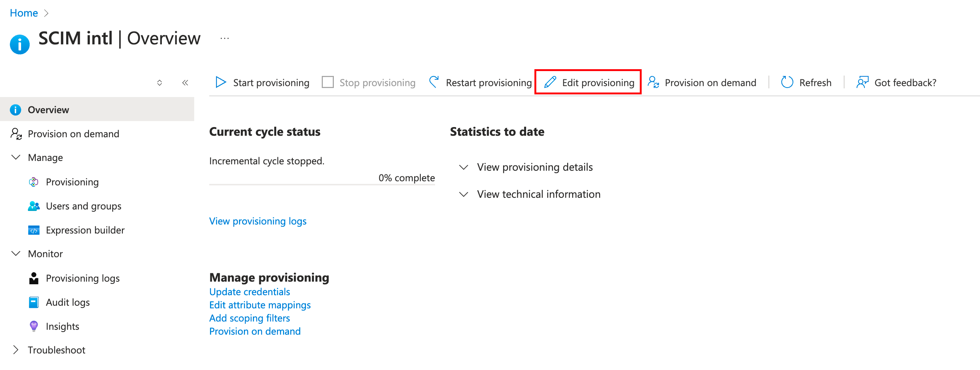Click the ellipsis beside the Overview title
The width and height of the screenshot is (980, 370).
point(224,38)
